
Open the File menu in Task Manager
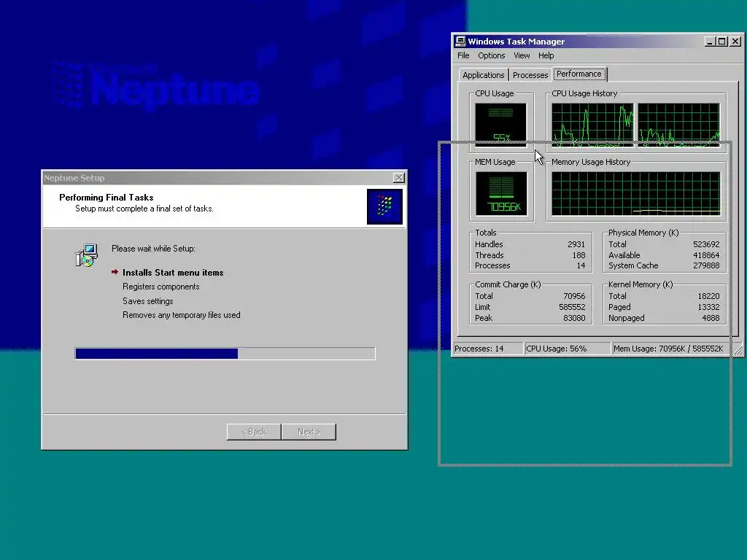coord(463,55)
